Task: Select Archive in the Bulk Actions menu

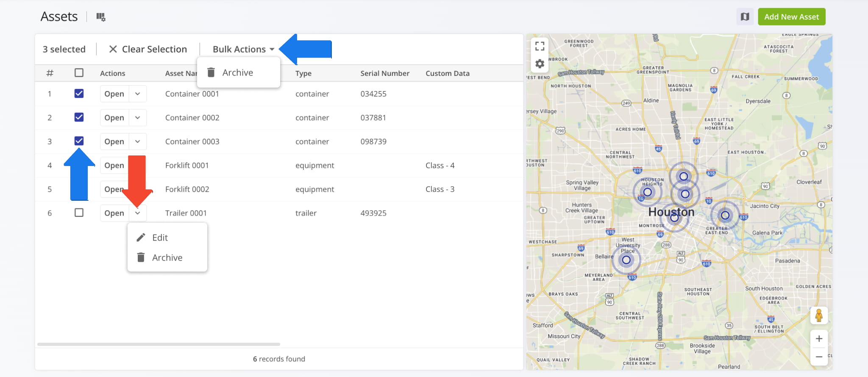Action: point(237,73)
